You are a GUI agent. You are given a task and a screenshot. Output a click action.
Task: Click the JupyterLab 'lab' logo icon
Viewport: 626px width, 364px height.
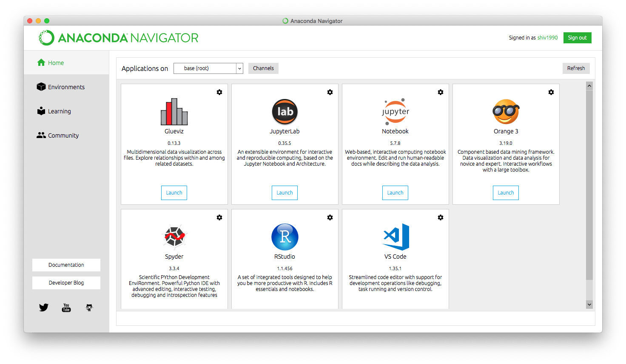coord(285,112)
